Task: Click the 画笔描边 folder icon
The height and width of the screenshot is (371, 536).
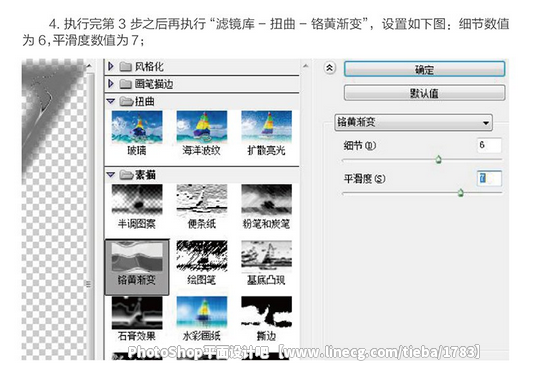Action: 126,84
